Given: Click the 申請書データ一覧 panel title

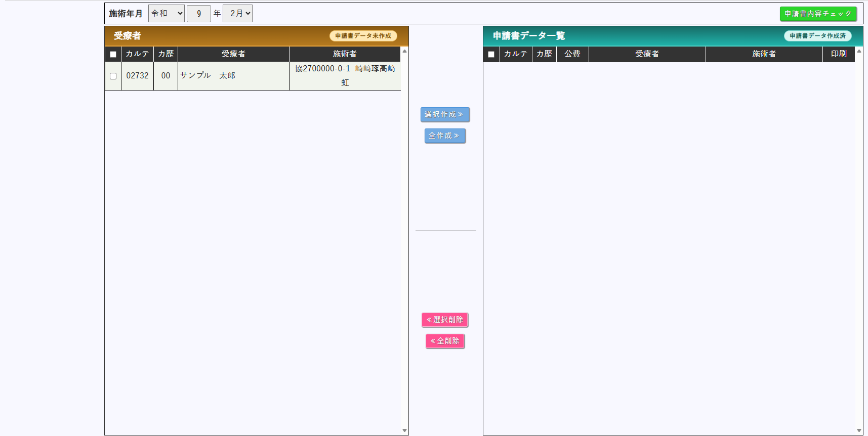Looking at the screenshot, I should pos(529,36).
